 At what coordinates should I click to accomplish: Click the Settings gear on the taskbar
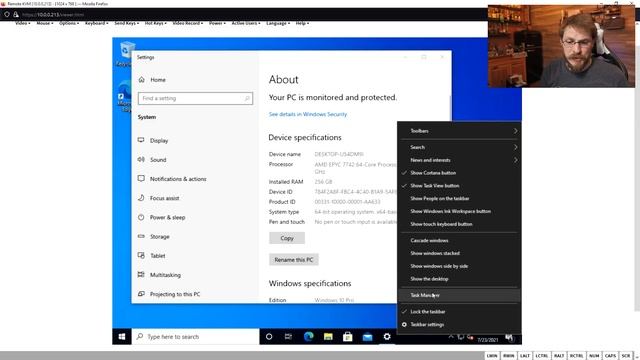coord(387,337)
